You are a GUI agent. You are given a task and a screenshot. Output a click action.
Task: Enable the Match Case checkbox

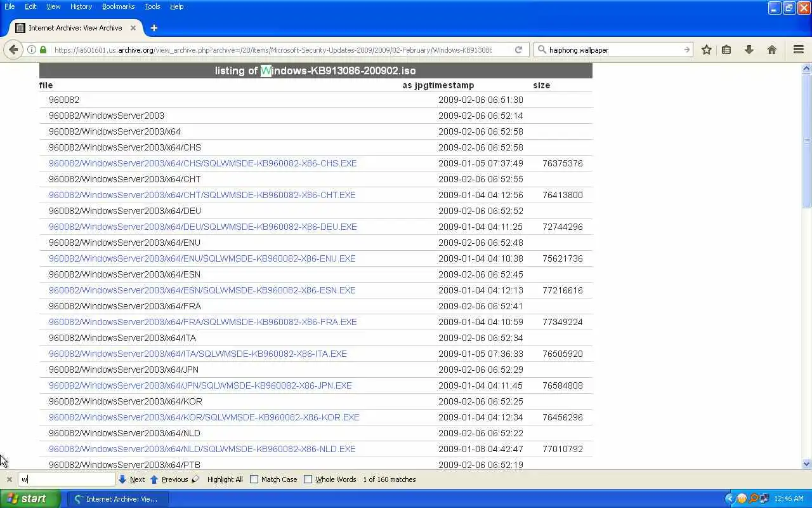coord(254,479)
